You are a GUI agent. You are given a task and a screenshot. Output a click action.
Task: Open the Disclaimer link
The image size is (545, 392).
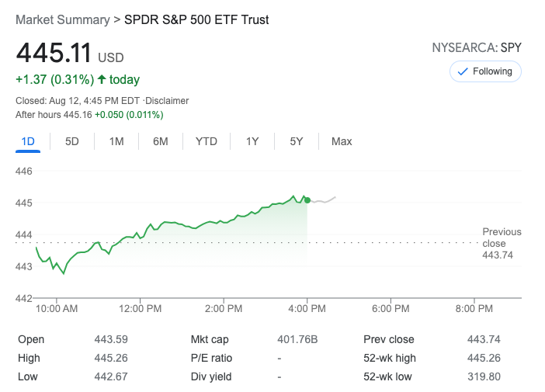point(168,101)
